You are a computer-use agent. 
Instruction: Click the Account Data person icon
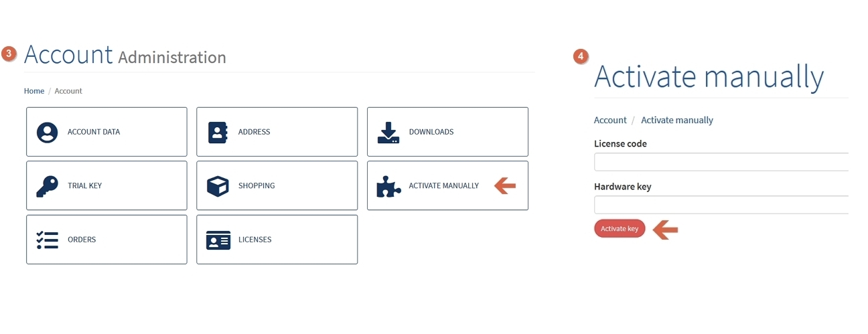[x=47, y=132]
